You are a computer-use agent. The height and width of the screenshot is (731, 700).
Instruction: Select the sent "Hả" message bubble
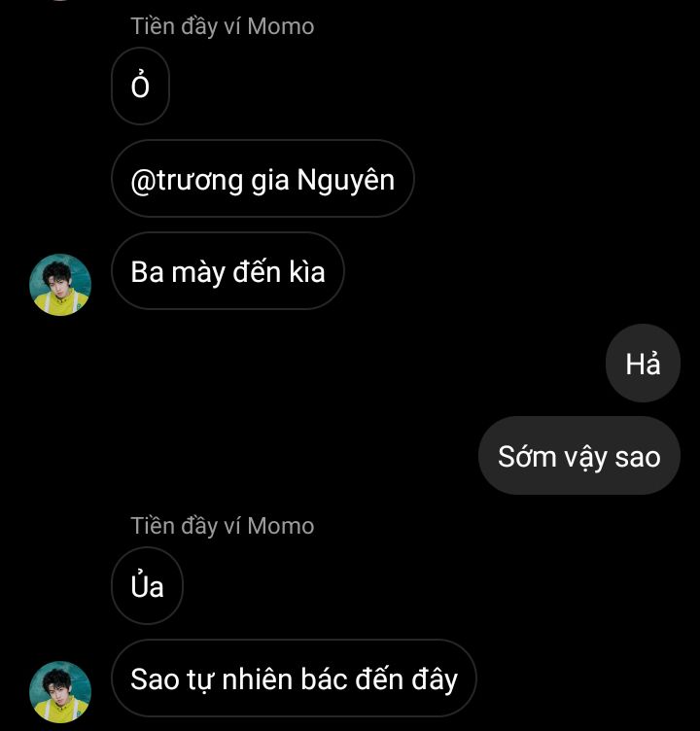pos(643,364)
